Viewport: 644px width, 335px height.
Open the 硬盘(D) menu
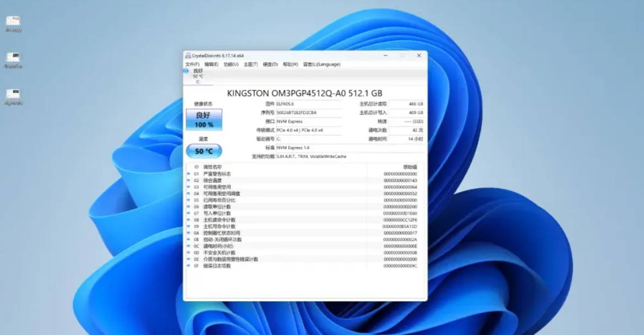pos(270,64)
